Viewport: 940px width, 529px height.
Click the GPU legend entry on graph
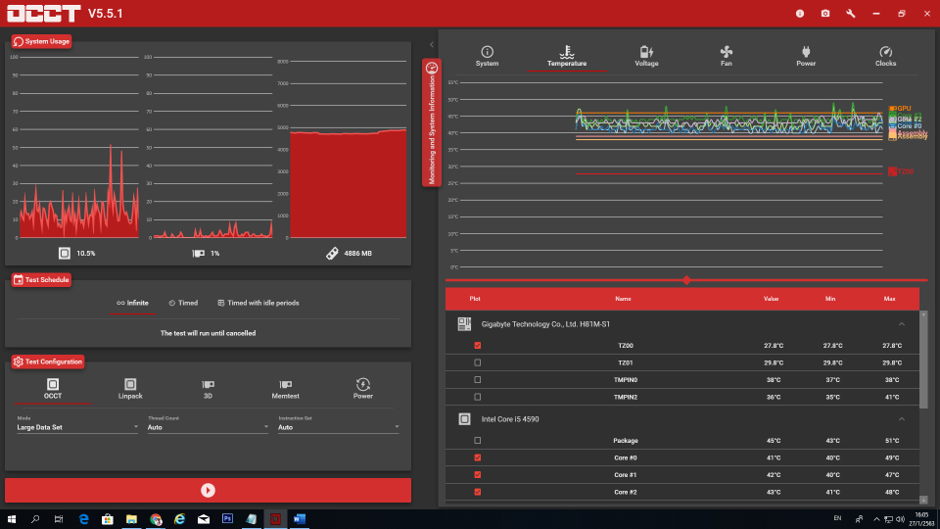click(900, 109)
